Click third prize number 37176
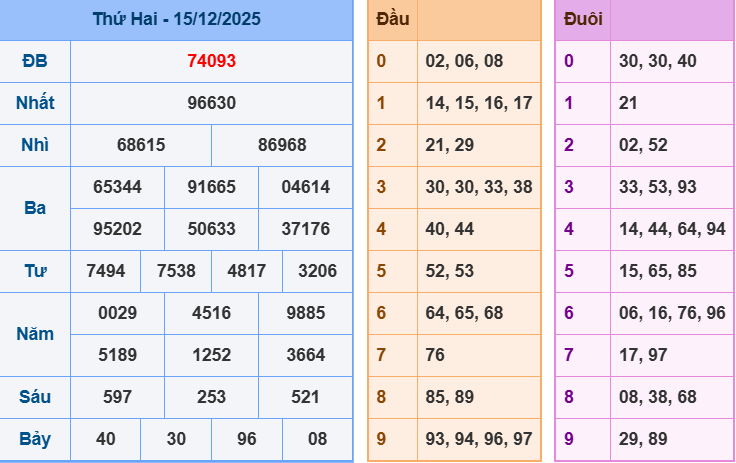736x463 pixels. pos(305,229)
